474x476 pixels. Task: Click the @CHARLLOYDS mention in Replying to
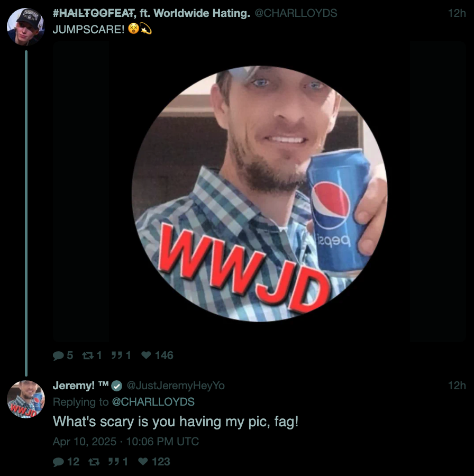pos(153,401)
